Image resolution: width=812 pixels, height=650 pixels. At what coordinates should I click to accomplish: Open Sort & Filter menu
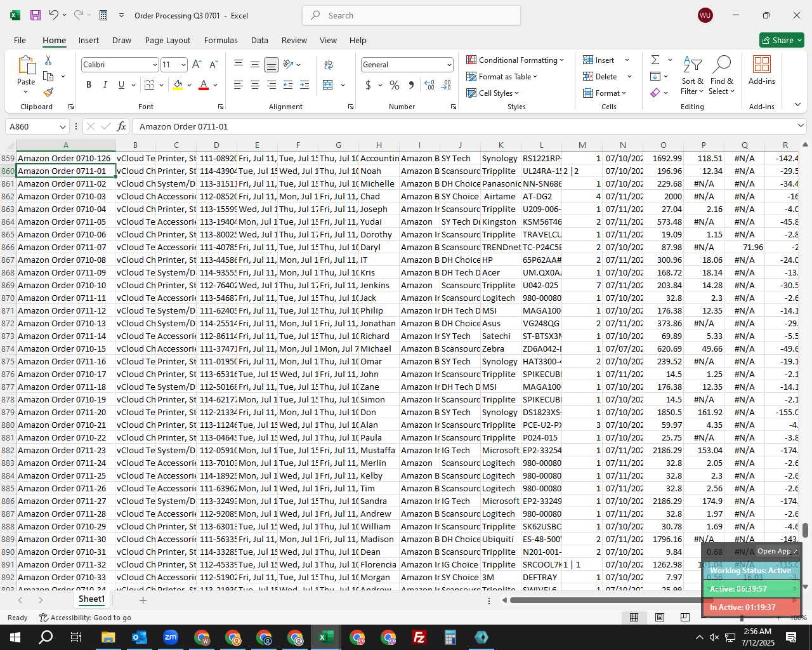click(692, 76)
